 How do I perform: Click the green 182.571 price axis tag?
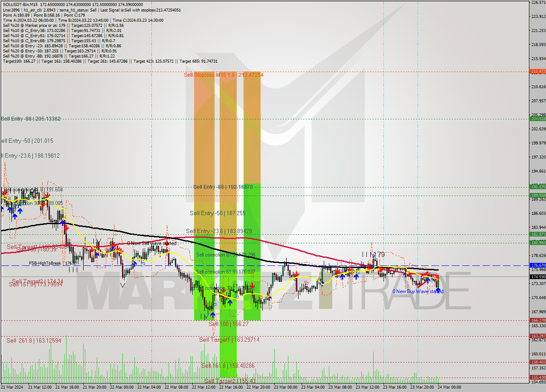tap(537, 234)
